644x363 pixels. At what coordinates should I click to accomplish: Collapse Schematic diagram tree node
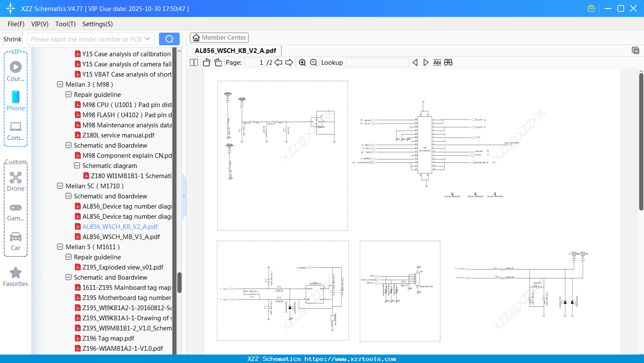tap(77, 166)
